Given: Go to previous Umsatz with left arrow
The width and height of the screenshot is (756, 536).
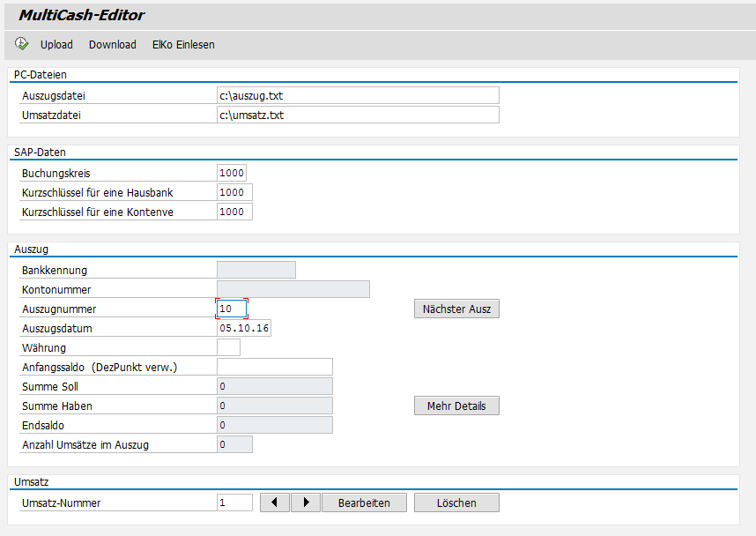Looking at the screenshot, I should [275, 502].
